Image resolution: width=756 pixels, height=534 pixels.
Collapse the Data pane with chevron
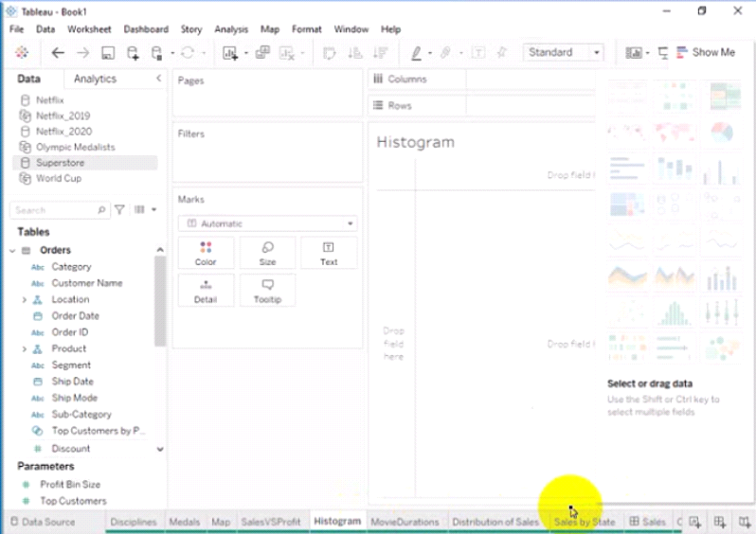tap(158, 78)
